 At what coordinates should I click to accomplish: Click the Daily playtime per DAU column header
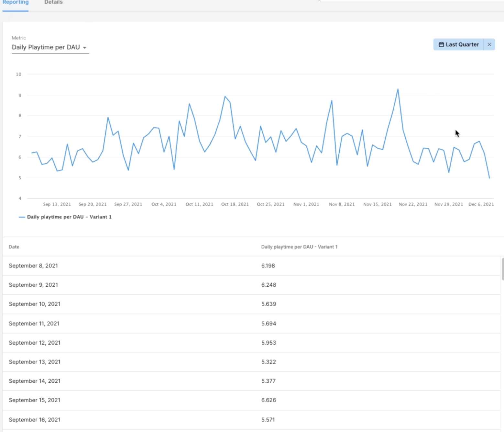pyautogui.click(x=299, y=247)
